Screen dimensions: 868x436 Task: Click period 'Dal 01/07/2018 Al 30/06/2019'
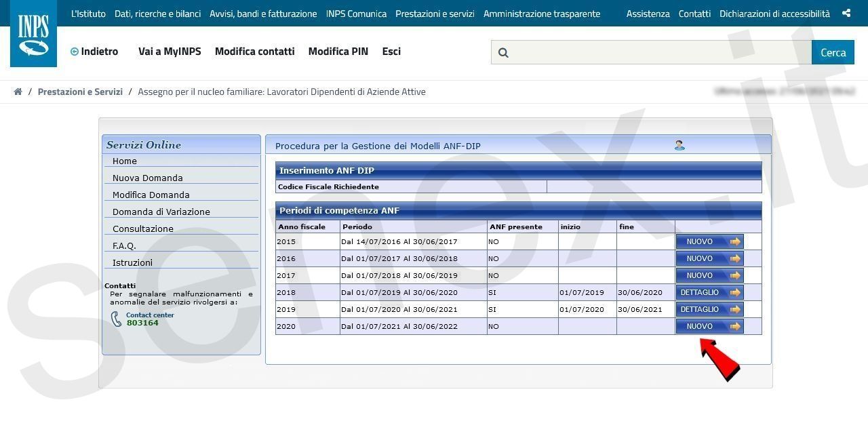coord(399,275)
